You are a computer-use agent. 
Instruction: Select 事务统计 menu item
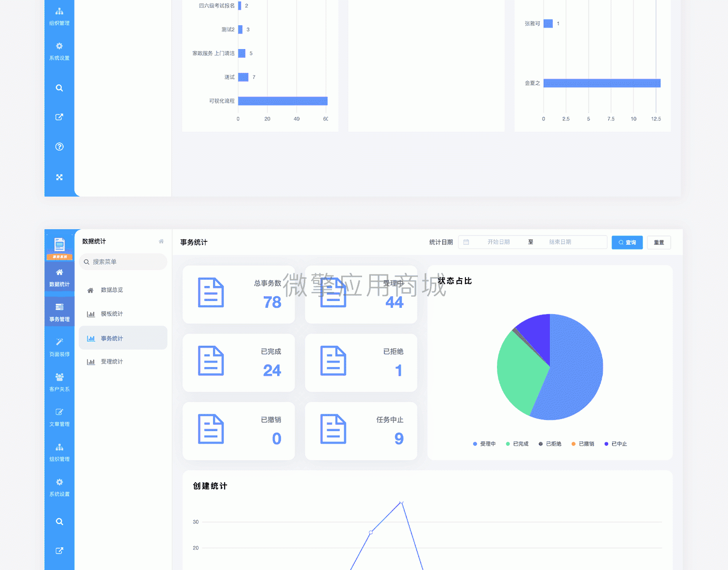pos(123,338)
